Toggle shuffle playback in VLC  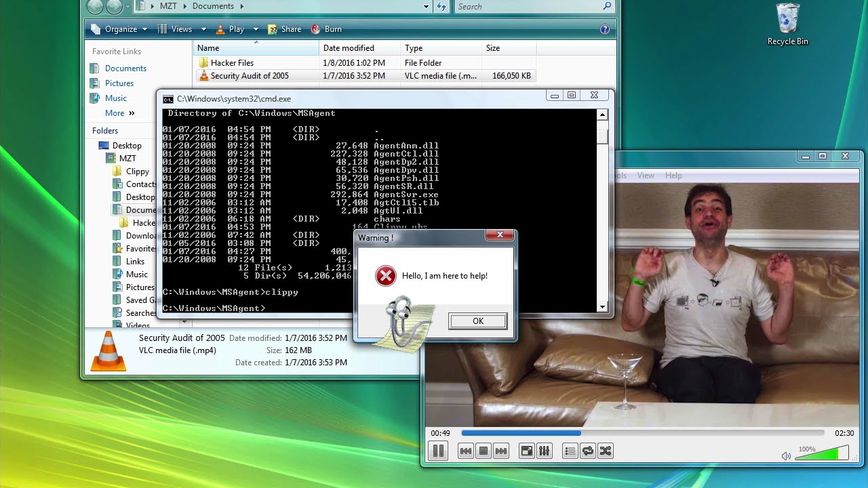[606, 451]
